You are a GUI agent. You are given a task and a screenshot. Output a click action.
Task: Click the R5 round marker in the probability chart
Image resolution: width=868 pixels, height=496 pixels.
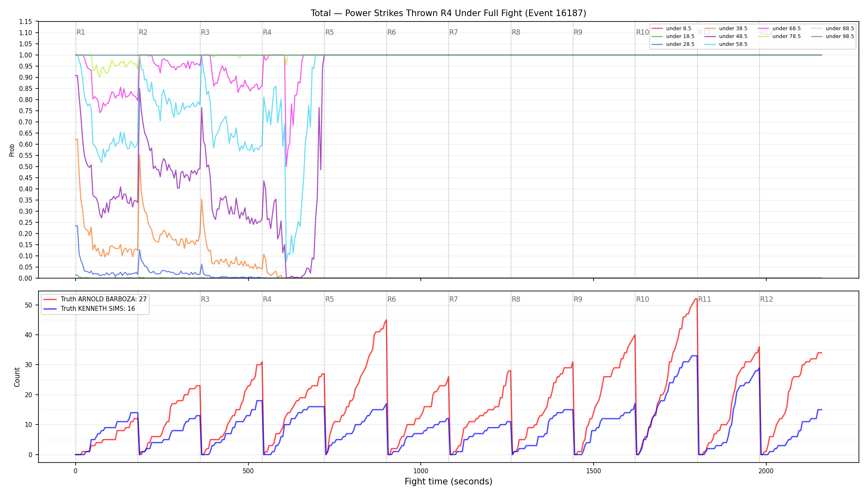[329, 32]
